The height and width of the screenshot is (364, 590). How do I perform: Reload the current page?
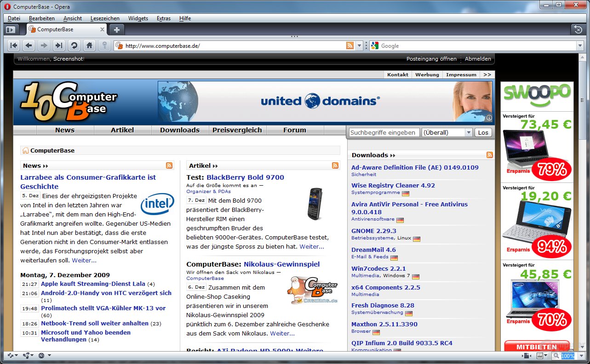pyautogui.click(x=74, y=45)
